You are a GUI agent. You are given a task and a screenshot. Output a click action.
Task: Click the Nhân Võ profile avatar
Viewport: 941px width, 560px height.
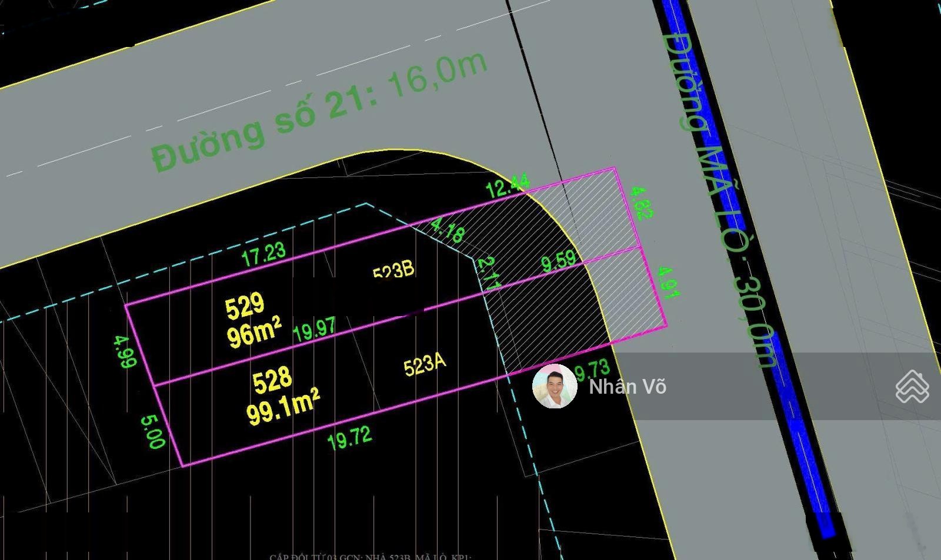554,386
